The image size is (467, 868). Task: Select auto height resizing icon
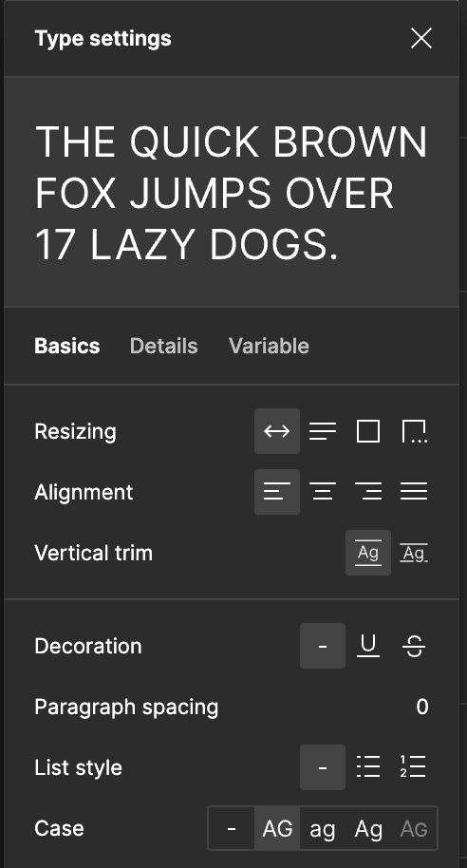pos(323,431)
